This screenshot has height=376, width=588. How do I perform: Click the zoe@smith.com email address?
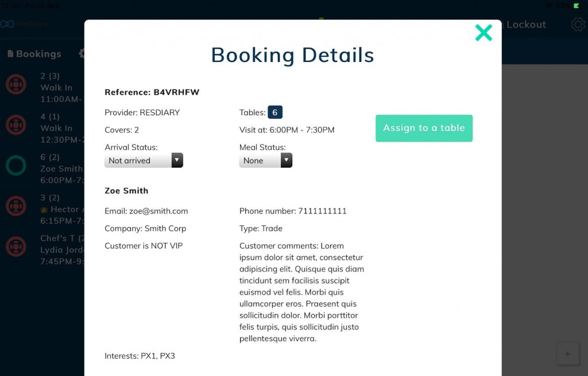pyautogui.click(x=158, y=211)
